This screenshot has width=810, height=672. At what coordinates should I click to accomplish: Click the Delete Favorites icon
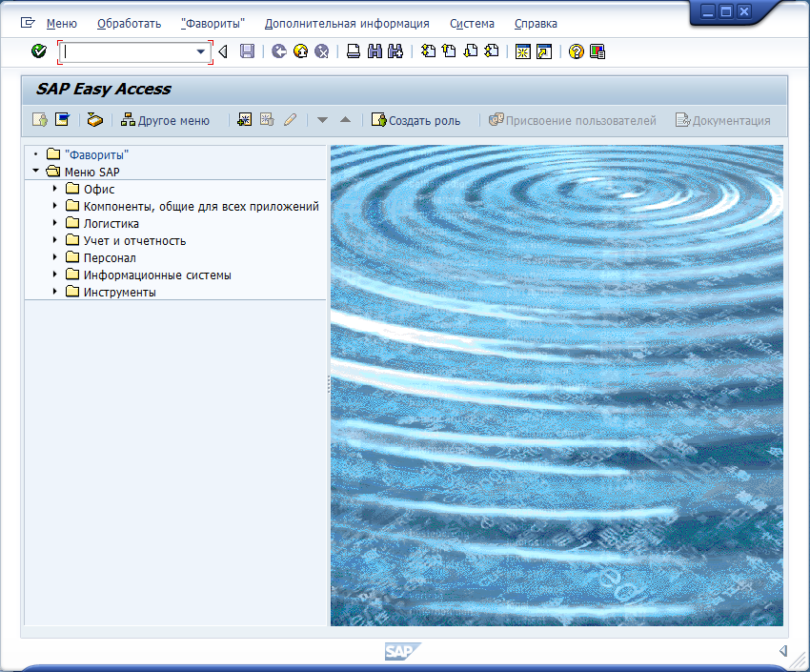267,120
